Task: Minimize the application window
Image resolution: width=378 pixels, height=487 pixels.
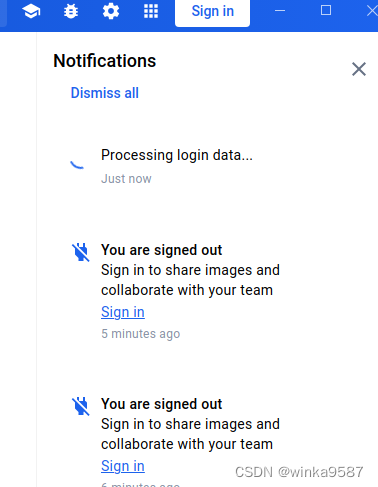Action: (280, 11)
